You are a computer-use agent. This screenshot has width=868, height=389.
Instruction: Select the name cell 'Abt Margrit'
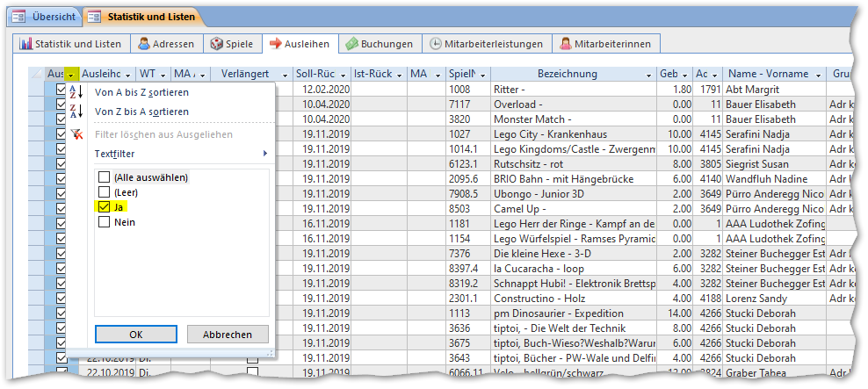click(774, 89)
